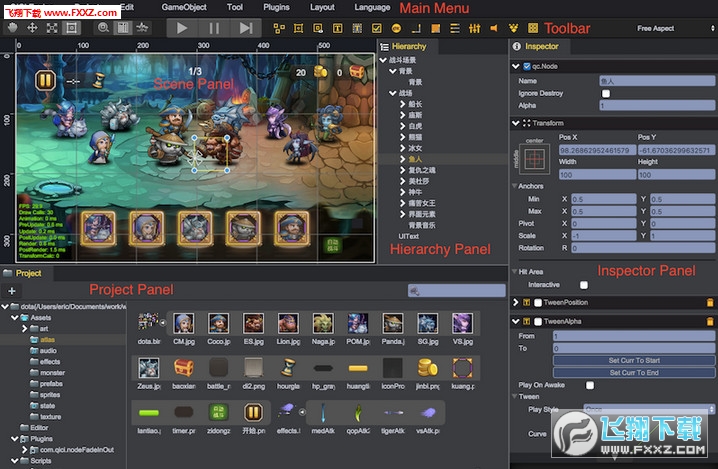The height and width of the screenshot is (469, 718).
Task: Click the pause button in toolbar
Action: (214, 28)
